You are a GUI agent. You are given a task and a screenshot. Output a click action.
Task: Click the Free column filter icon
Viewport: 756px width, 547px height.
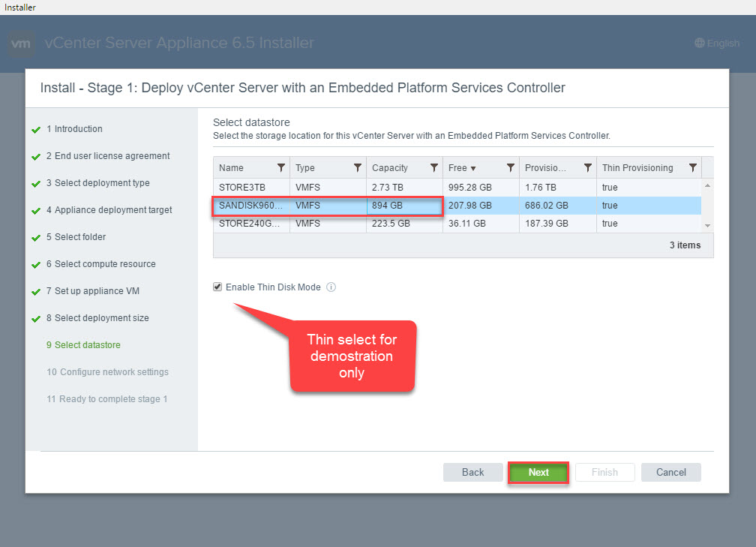pyautogui.click(x=511, y=168)
